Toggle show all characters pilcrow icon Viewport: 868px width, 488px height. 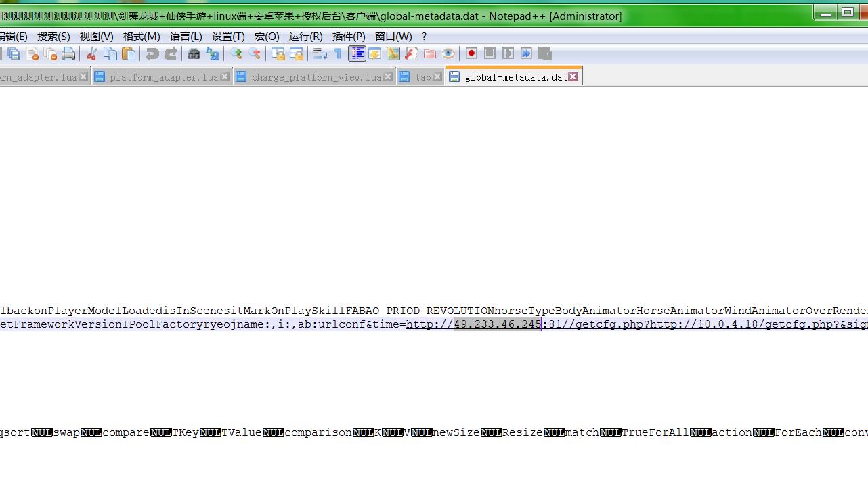coord(338,54)
